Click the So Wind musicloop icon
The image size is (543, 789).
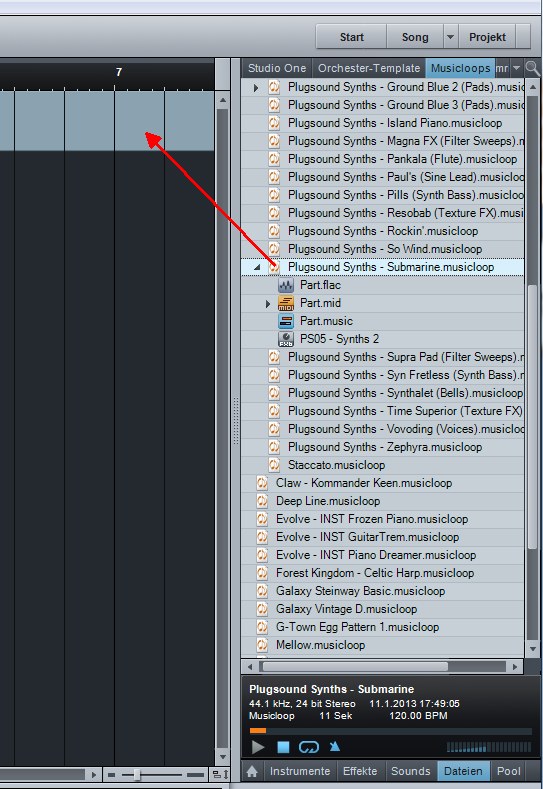tap(274, 249)
